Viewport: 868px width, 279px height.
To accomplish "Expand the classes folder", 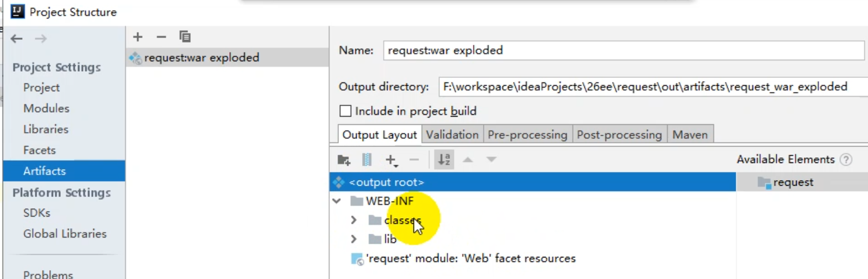I will pos(354,220).
